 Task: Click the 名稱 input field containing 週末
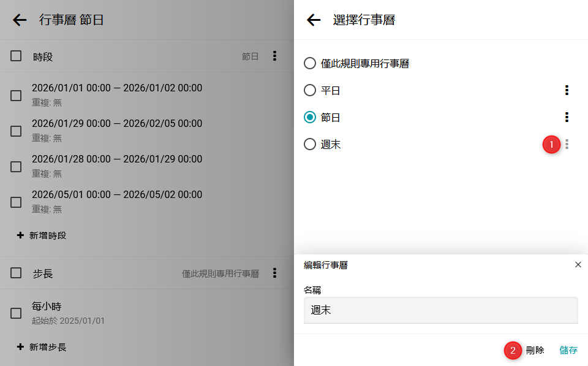tap(440, 310)
